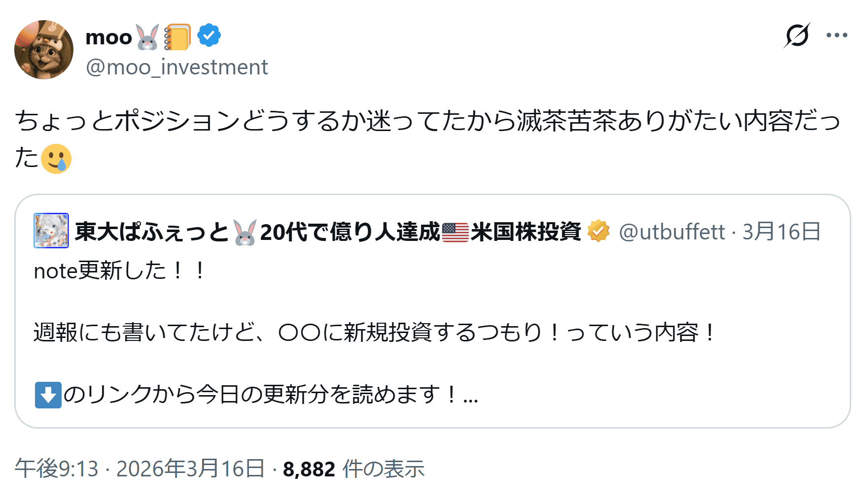Click the quoted author name 東大ぱふぇっと
Image resolution: width=868 pixels, height=503 pixels.
[x=152, y=232]
